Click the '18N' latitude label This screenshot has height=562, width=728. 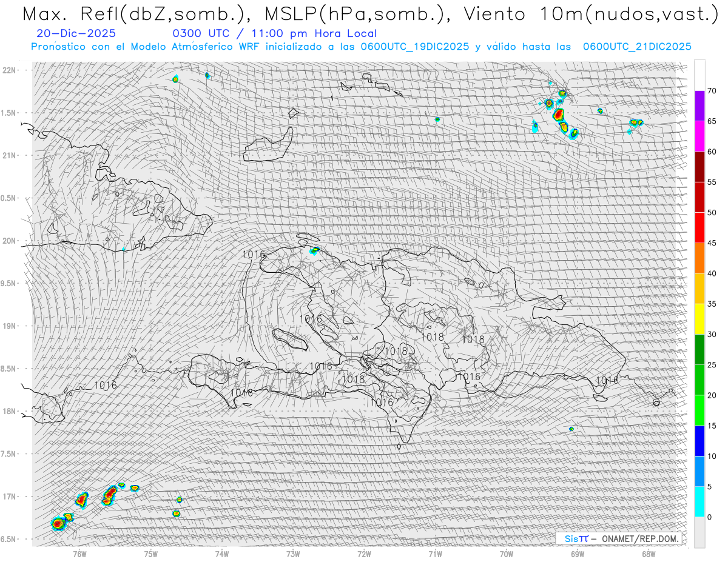10,411
